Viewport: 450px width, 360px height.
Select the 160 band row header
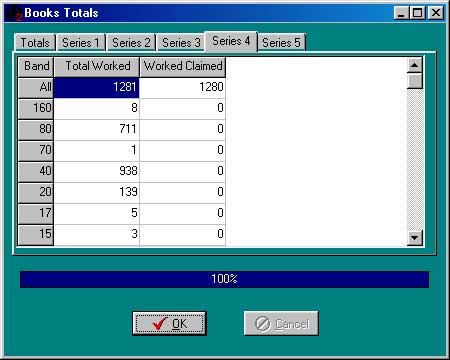(x=36, y=109)
